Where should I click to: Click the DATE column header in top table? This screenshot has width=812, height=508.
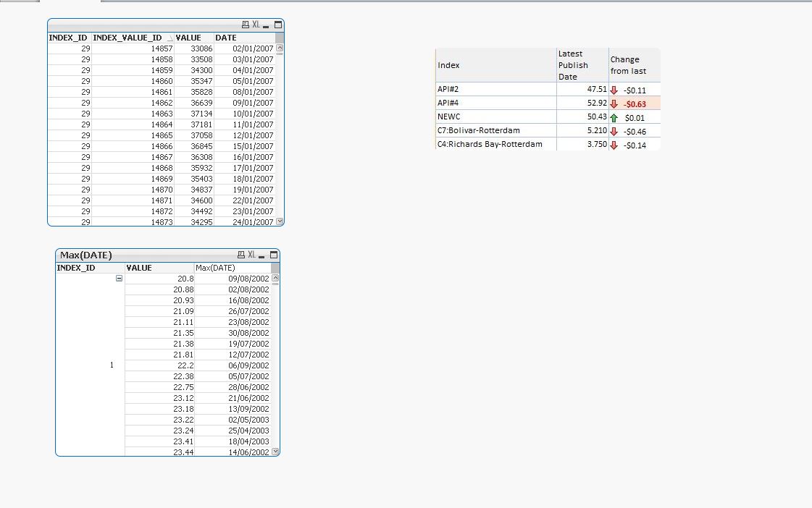(226, 38)
